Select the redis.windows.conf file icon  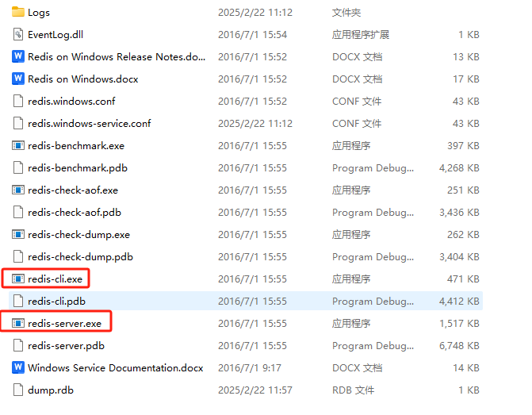point(18,101)
